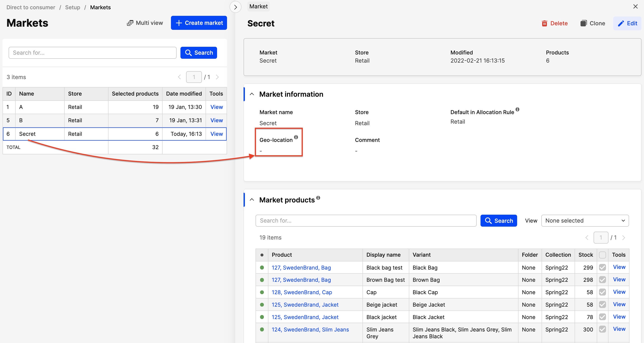Click the Create market button
Image resolution: width=644 pixels, height=343 pixels.
click(199, 23)
